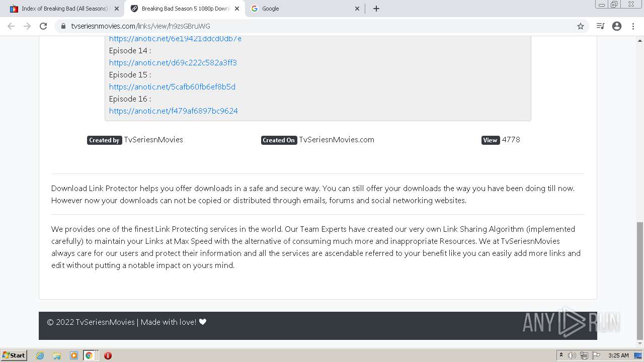Click 'TvSeriesnMovies' creator name
The image size is (644, 362).
(153, 140)
